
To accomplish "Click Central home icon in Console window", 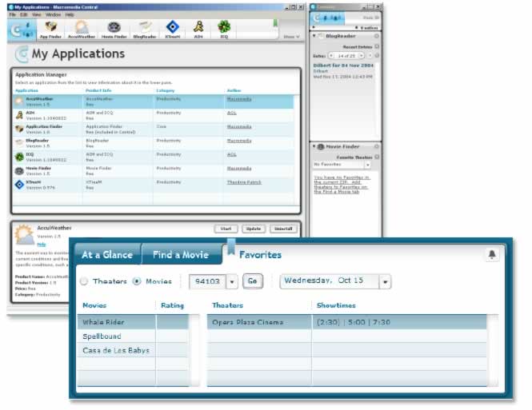I will click(328, 18).
